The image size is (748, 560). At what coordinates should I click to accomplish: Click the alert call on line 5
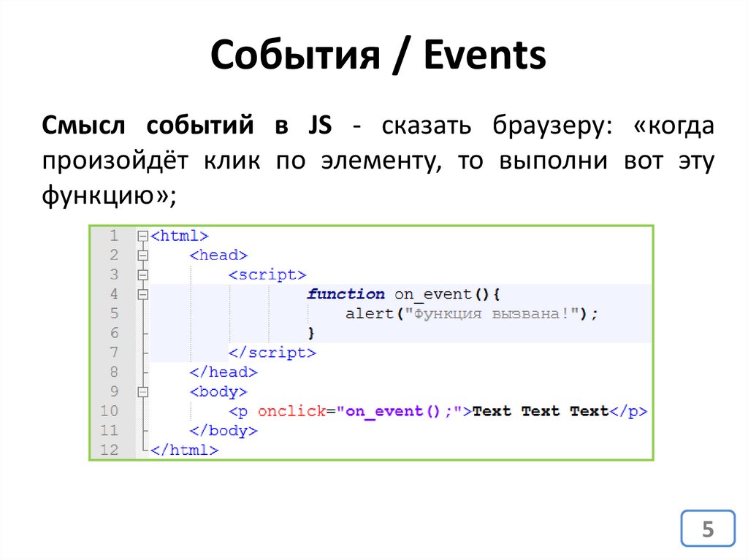(x=471, y=314)
